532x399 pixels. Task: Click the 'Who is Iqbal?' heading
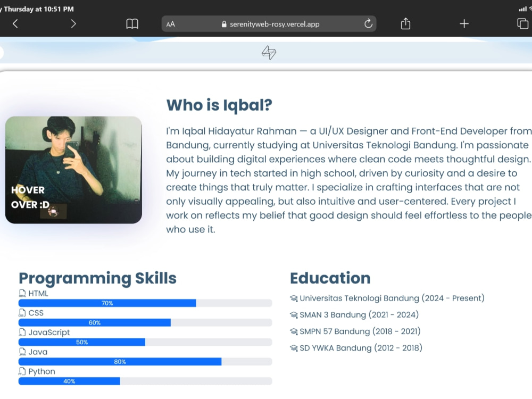point(219,105)
